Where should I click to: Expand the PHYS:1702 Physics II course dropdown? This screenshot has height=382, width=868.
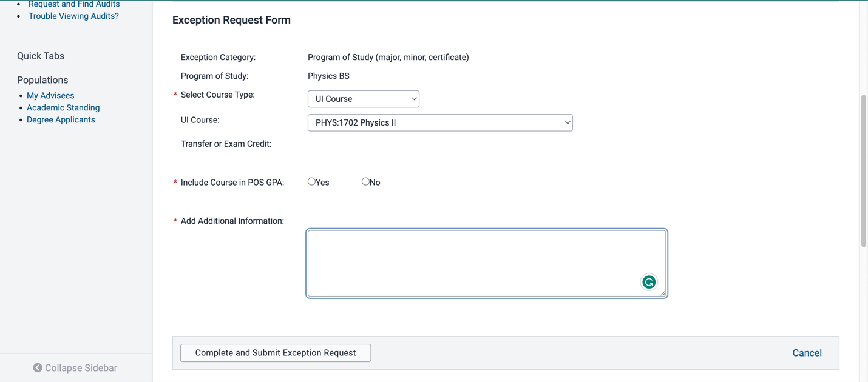[x=439, y=122]
